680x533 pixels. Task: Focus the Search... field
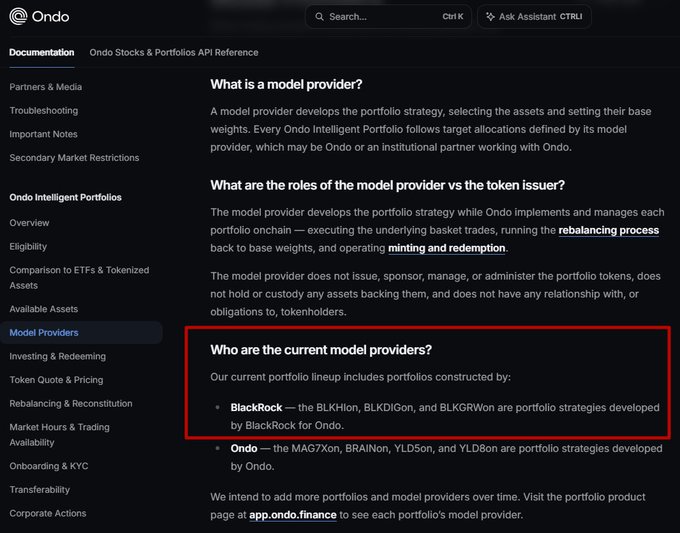click(x=388, y=16)
